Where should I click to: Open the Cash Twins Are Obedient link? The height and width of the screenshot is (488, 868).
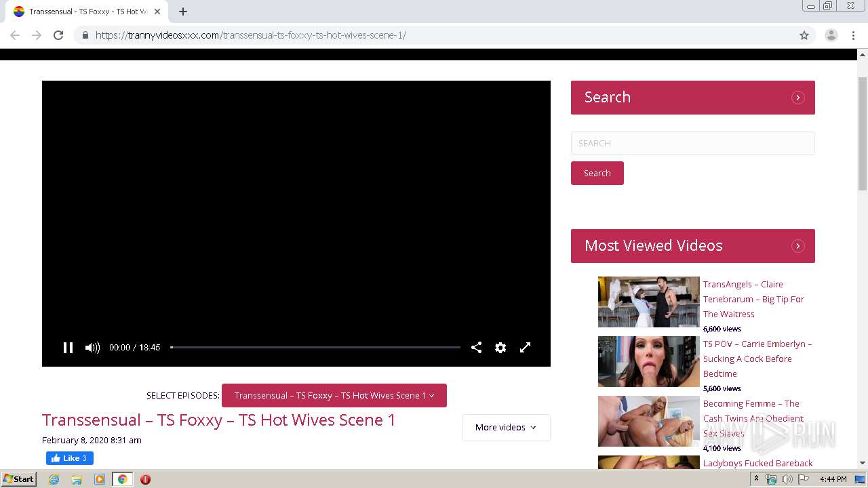point(753,418)
